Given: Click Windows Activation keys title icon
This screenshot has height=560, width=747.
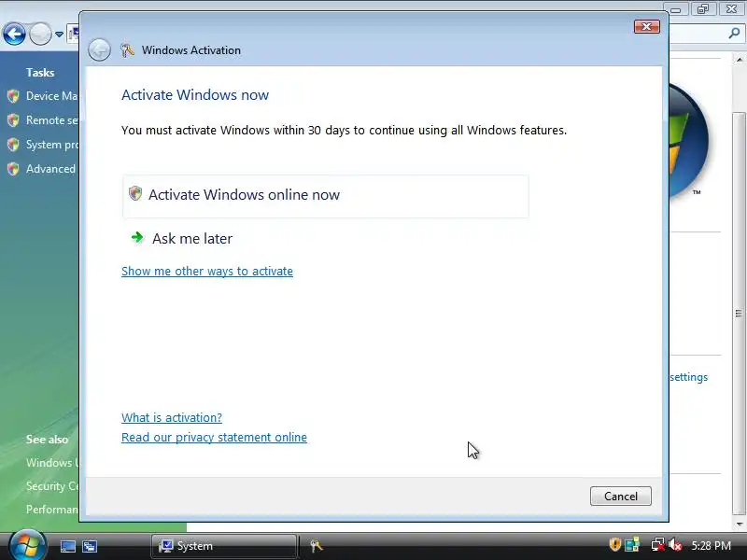Looking at the screenshot, I should tap(127, 50).
